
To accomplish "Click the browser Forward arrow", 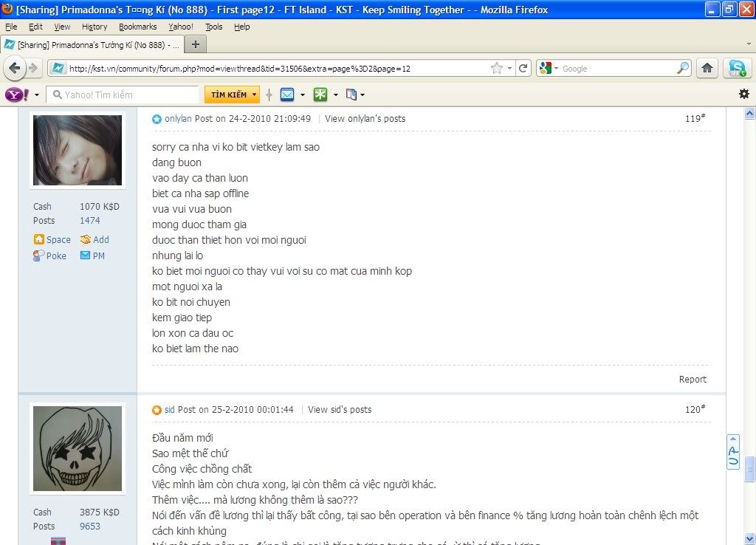I will pyautogui.click(x=33, y=68).
